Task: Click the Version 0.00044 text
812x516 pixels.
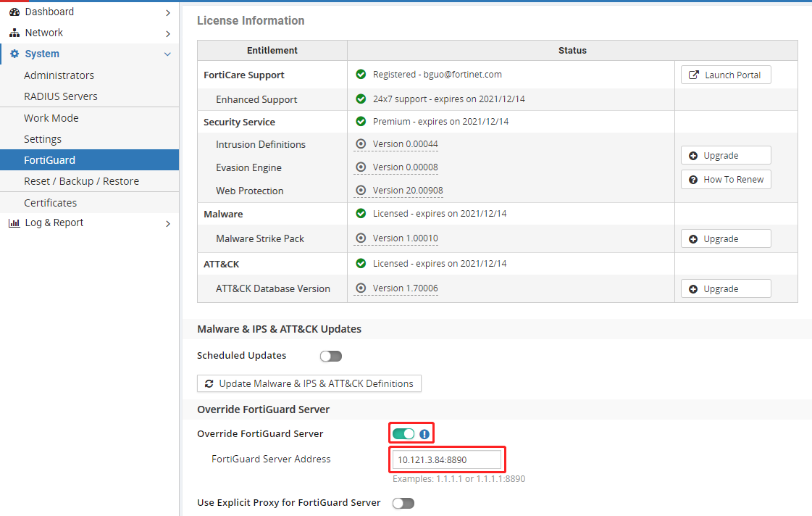Action: coord(406,144)
